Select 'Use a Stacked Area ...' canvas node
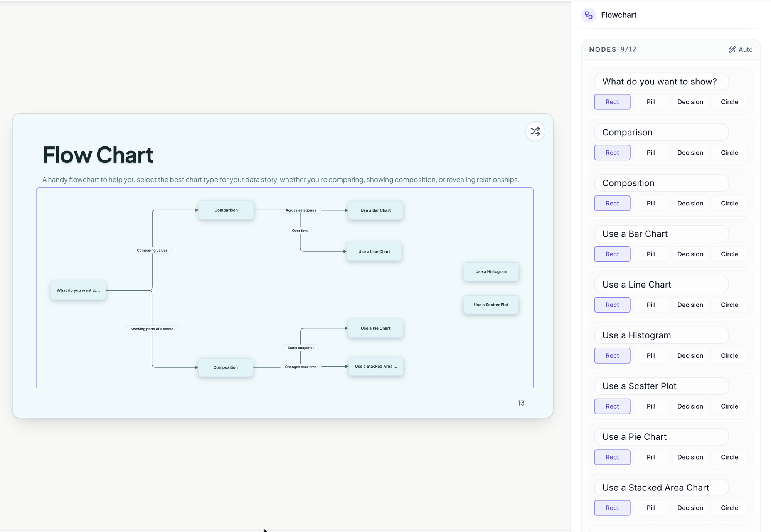The width and height of the screenshot is (771, 532). 376,366
